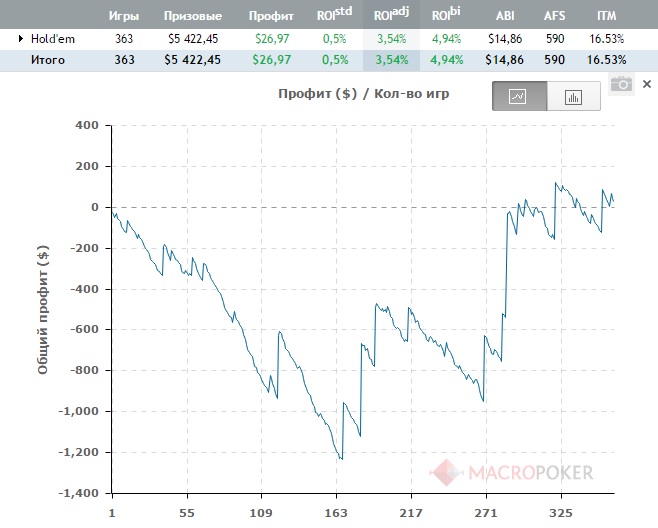The image size is (658, 528).
Task: Take a chart snapshot with camera icon
Action: 621,84
